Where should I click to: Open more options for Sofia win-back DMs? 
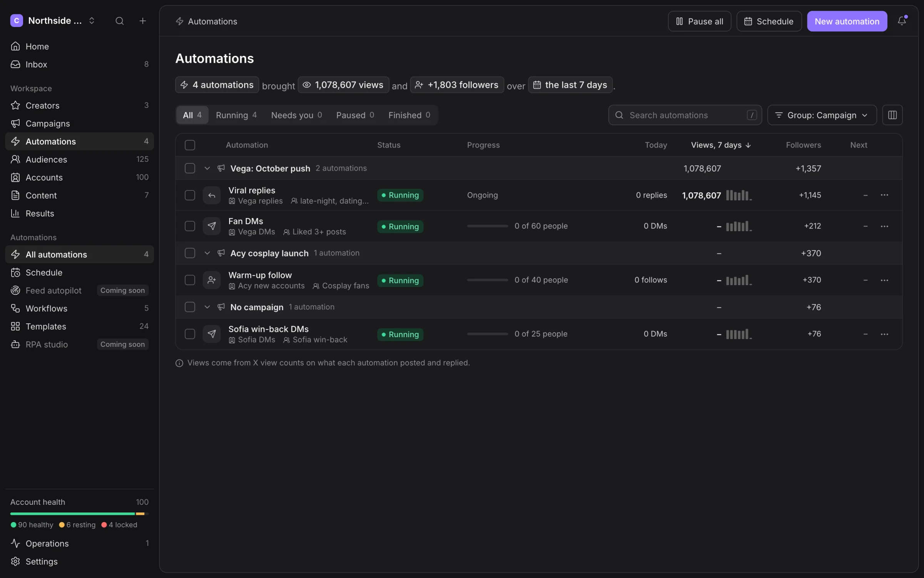884,334
